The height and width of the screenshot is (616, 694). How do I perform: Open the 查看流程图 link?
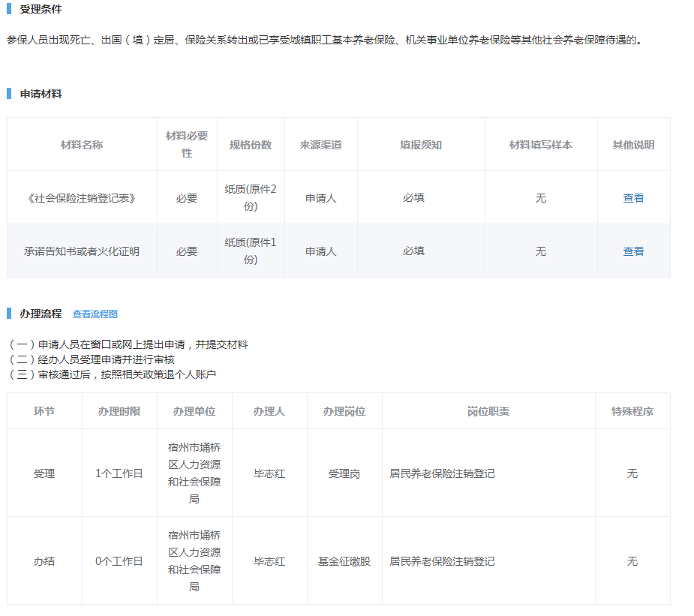95,314
